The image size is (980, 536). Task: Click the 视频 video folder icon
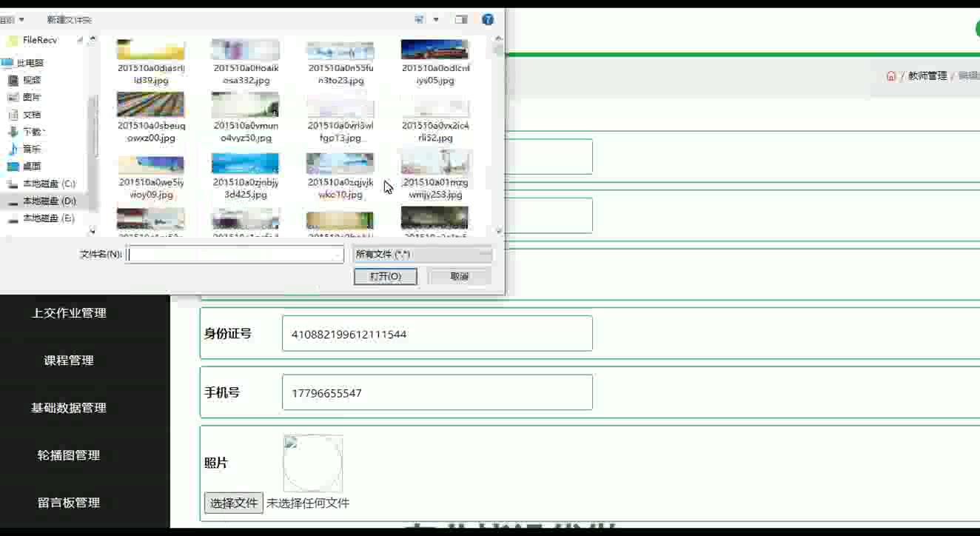pos(13,80)
